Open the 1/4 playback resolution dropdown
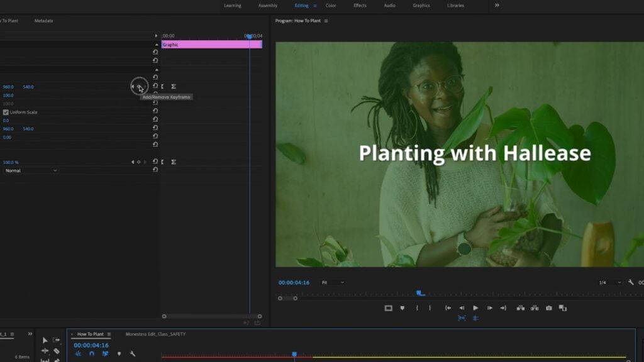Image resolution: width=644 pixels, height=362 pixels. [609, 283]
